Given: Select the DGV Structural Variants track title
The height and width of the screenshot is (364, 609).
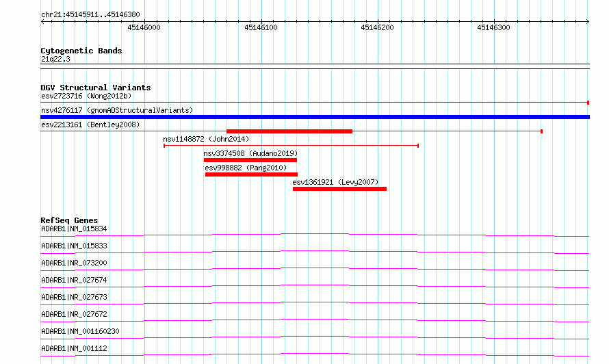Looking at the screenshot, I should (96, 88).
